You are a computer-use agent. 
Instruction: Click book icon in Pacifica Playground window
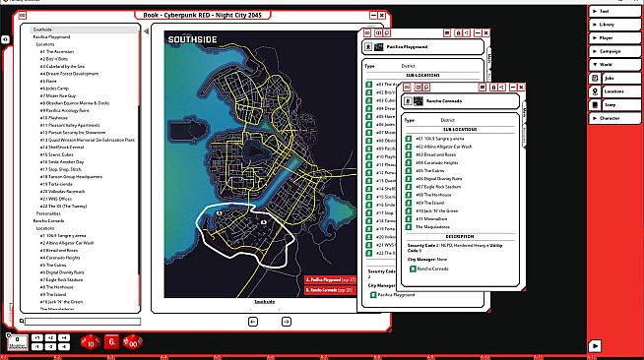point(379,32)
